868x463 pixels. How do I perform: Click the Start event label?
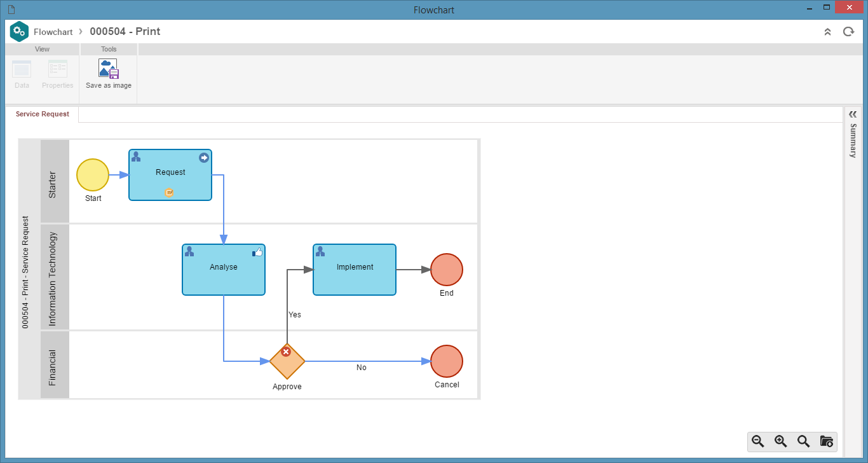pyautogui.click(x=93, y=198)
